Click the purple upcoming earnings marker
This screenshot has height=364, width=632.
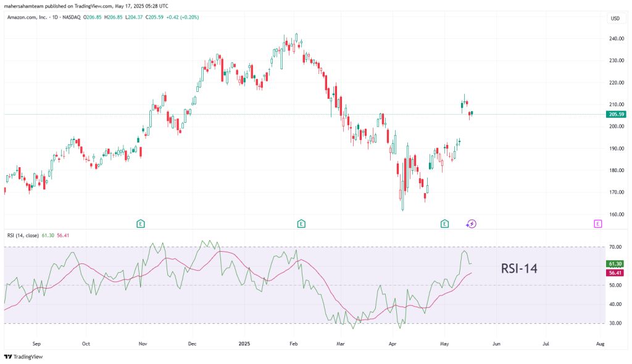point(597,223)
